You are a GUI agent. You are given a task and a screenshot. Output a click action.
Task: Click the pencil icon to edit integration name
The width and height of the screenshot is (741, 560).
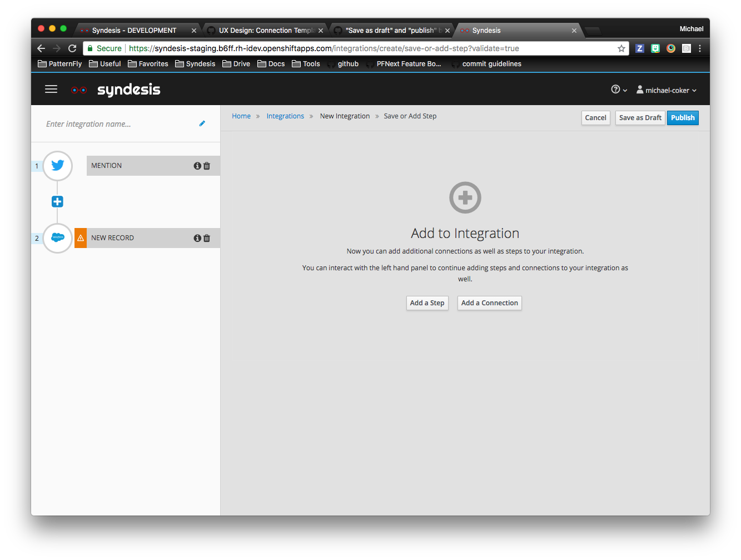pyautogui.click(x=202, y=123)
